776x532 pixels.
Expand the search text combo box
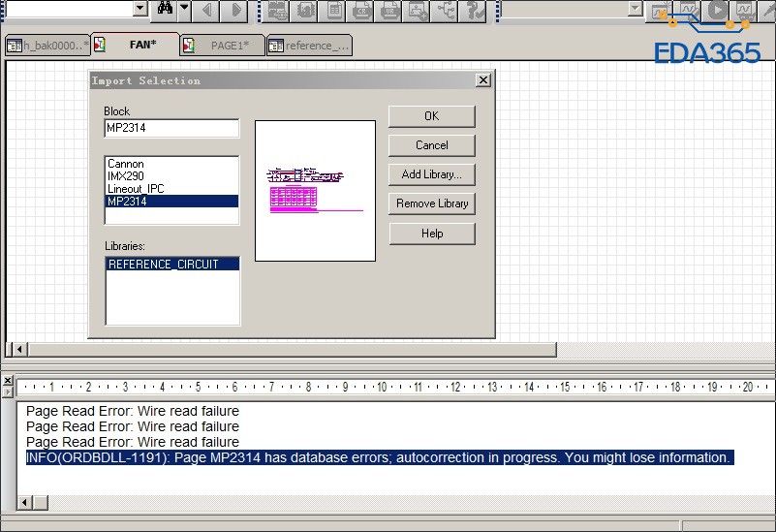140,8
